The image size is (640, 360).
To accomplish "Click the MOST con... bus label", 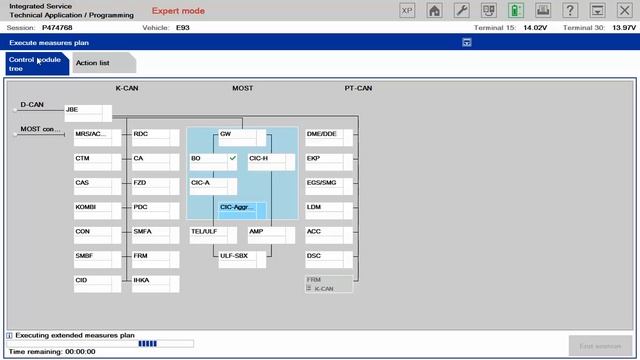I will [x=40, y=129].
